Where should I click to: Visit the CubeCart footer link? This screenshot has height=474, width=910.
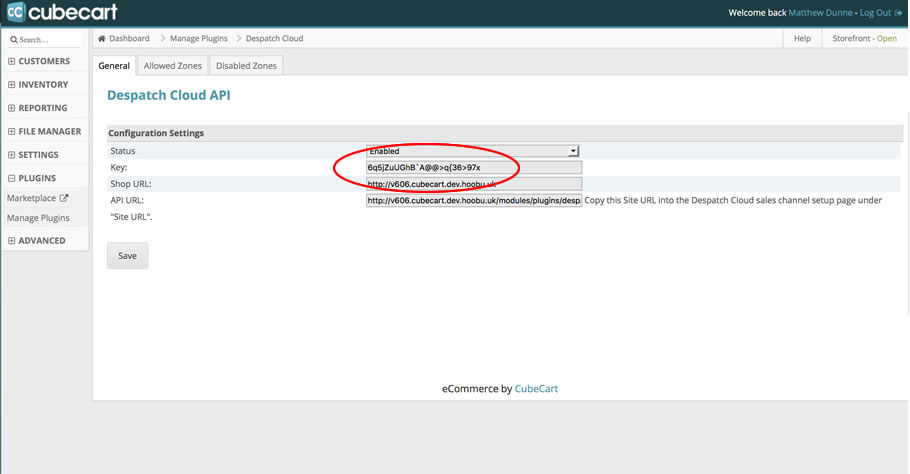[x=536, y=389]
